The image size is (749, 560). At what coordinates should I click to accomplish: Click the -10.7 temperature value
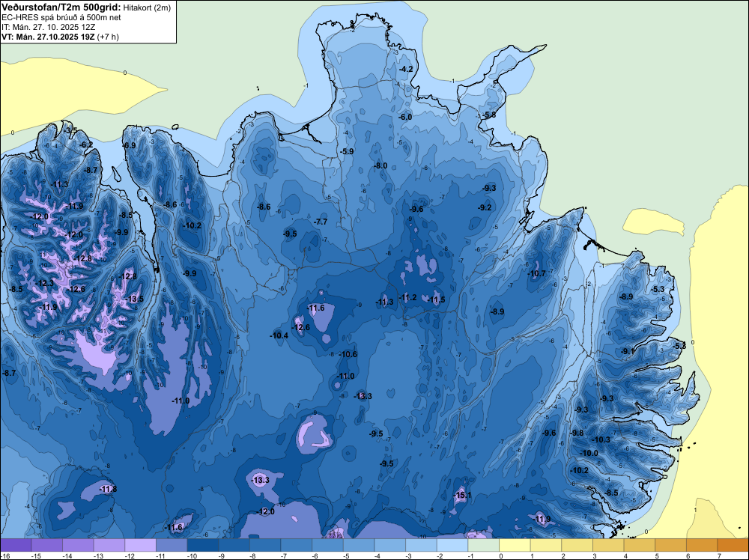point(536,273)
